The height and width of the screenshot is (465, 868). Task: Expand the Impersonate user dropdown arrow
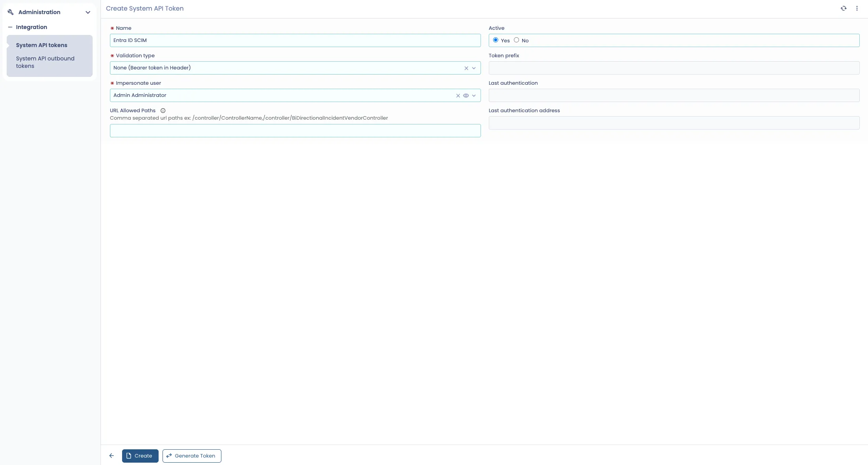pos(474,95)
